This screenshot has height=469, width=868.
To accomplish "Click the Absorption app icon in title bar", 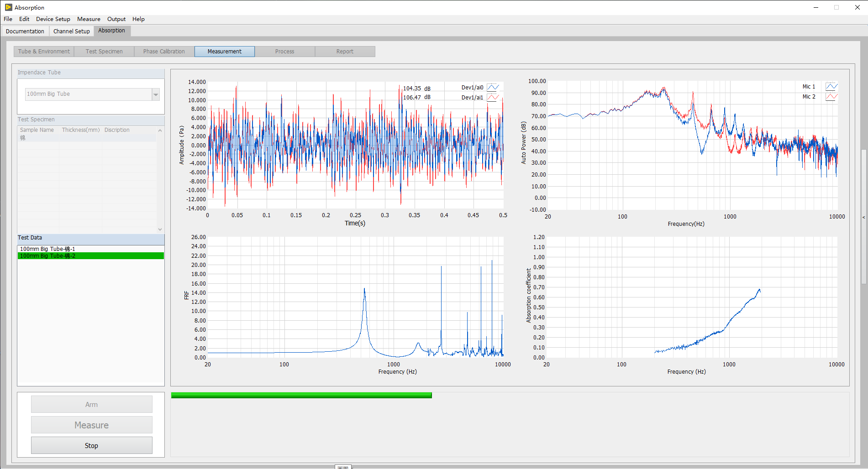I will pyautogui.click(x=8, y=7).
